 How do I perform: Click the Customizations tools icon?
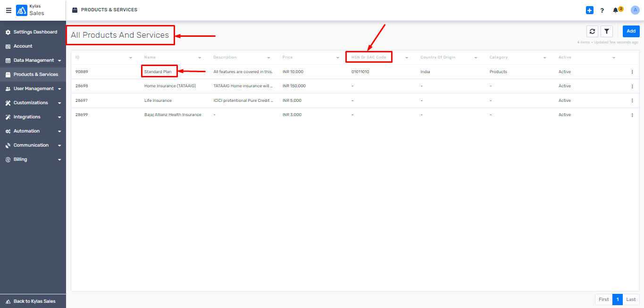tap(8, 103)
